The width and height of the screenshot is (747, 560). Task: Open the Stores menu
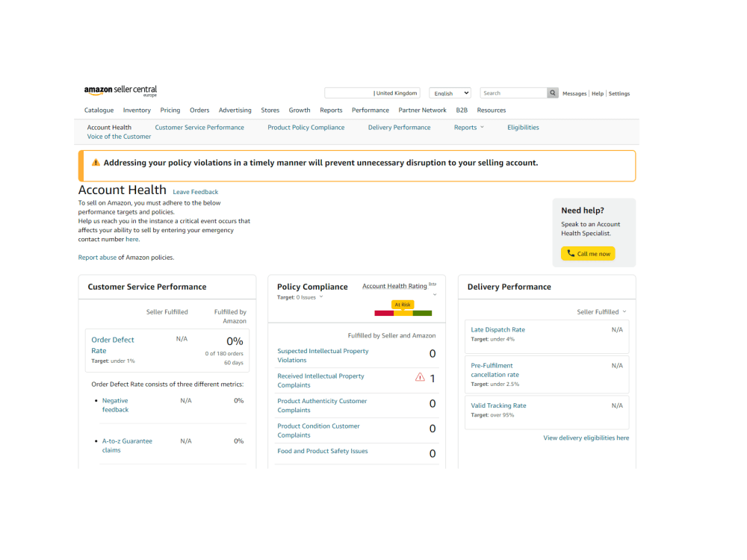tap(270, 110)
